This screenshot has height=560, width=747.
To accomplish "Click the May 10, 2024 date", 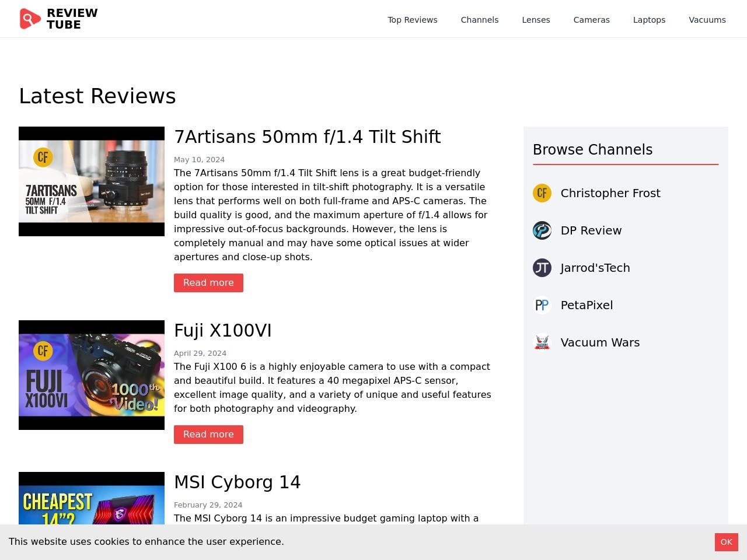I will (199, 160).
